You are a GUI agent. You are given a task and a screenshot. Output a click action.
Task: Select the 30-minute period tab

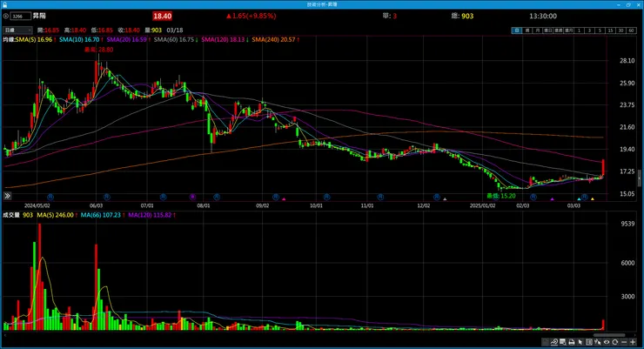tap(621, 30)
